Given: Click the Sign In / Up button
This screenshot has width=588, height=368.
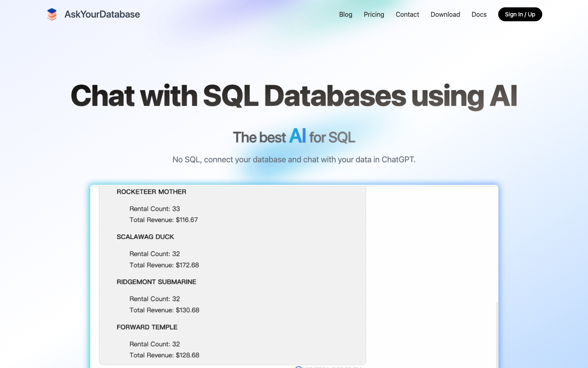Looking at the screenshot, I should 520,14.
